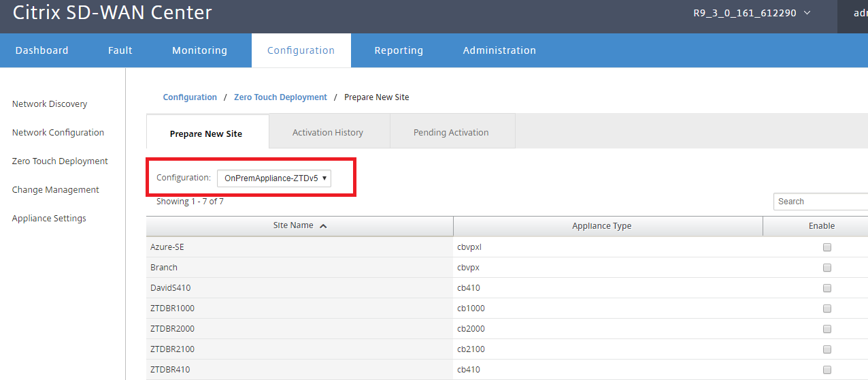Screen dimensions: 868x380
Task: Open the R9_3_0_161_612290 version dropdown
Action: (x=752, y=13)
